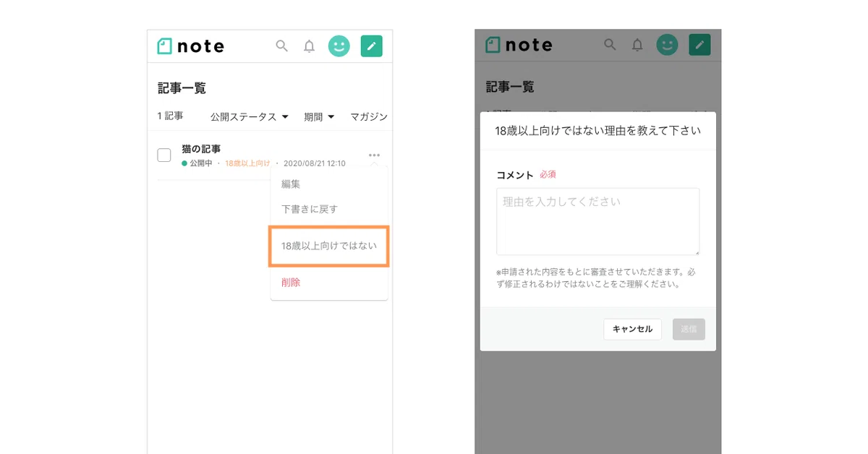The width and height of the screenshot is (868, 454).
Task: Select the 18歳以上向けではない menu entry
Action: [329, 246]
